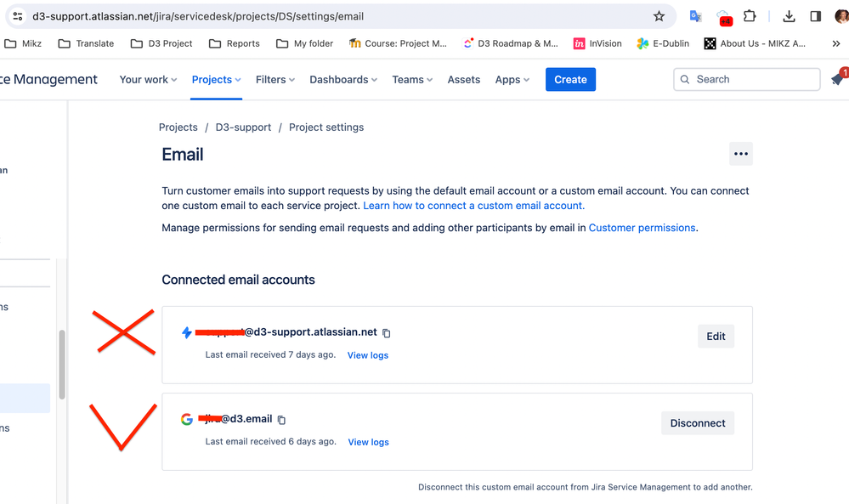Image resolution: width=849 pixels, height=504 pixels.
Task: Open the site information icon in address bar
Action: pyautogui.click(x=18, y=16)
